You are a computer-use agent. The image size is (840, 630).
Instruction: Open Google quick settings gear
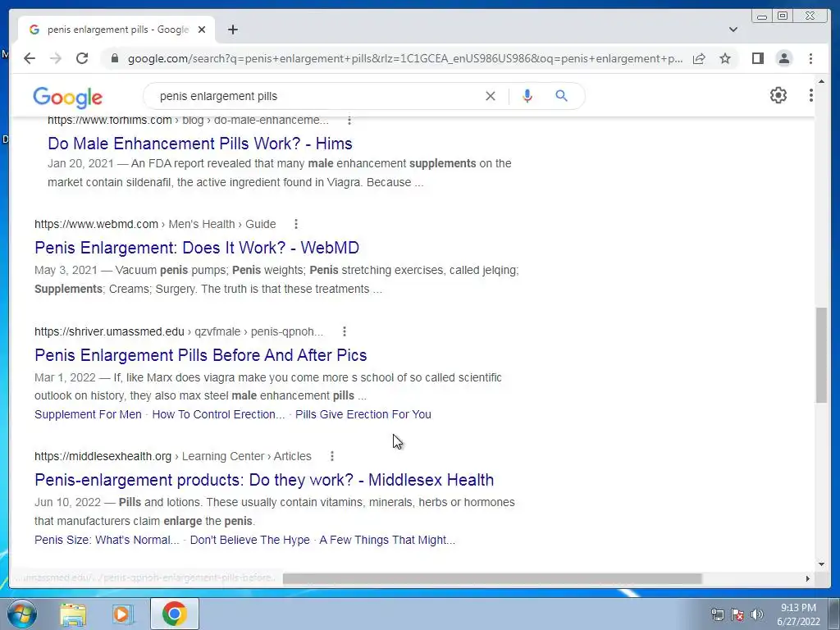778,95
